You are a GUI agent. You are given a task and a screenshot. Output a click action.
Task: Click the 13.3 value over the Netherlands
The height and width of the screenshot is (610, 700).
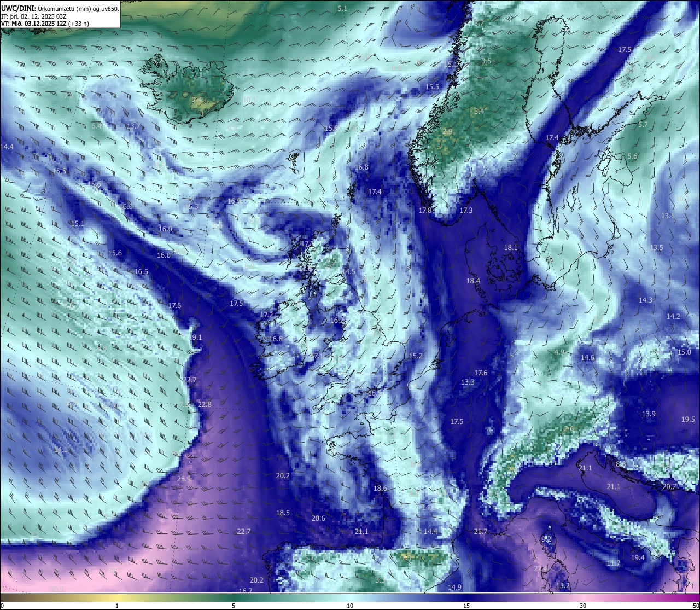pyautogui.click(x=468, y=382)
